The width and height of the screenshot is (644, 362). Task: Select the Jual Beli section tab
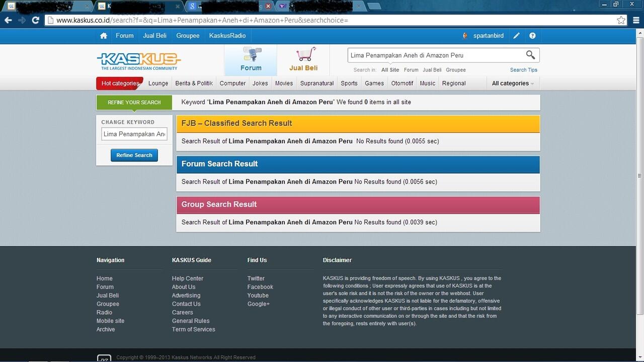(x=303, y=60)
